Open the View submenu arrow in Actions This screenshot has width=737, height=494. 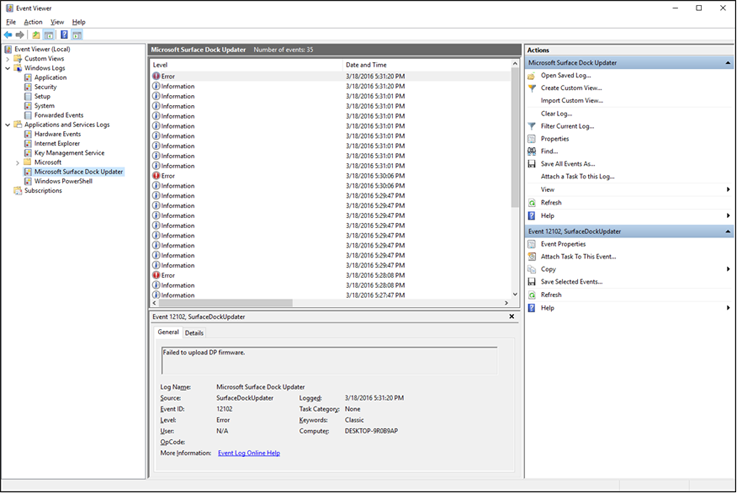click(x=728, y=189)
